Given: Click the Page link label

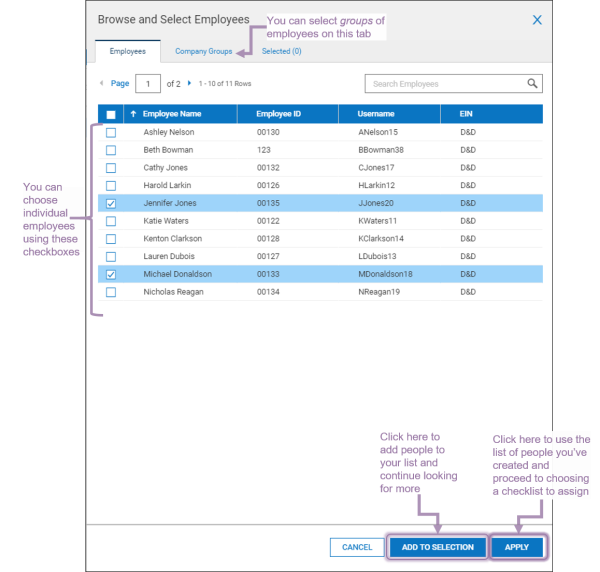Looking at the screenshot, I should click(120, 83).
